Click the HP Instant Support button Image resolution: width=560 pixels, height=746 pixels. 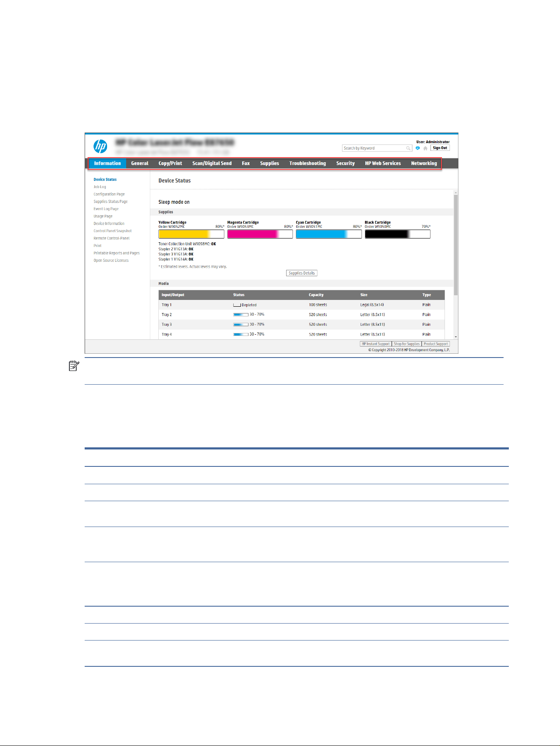click(x=375, y=344)
